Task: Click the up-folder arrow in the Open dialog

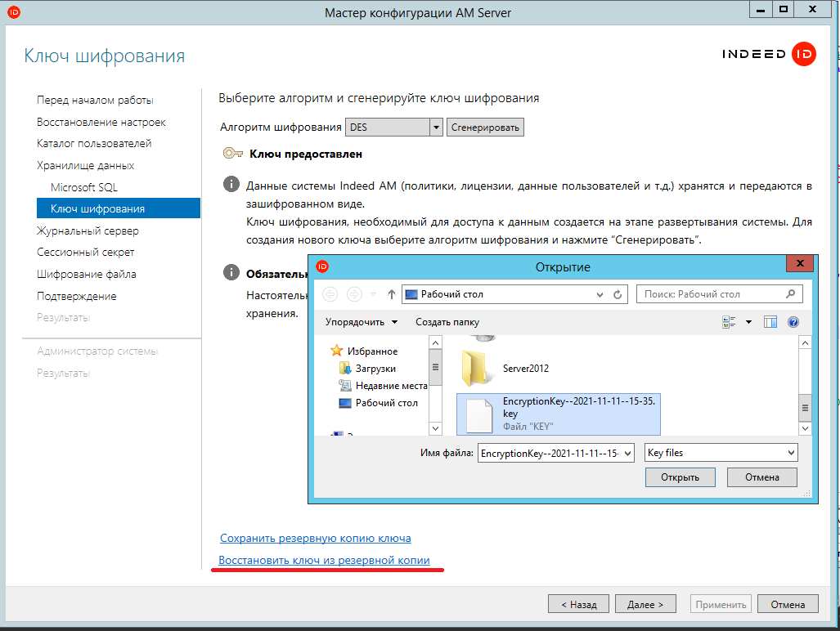Action: [x=392, y=294]
